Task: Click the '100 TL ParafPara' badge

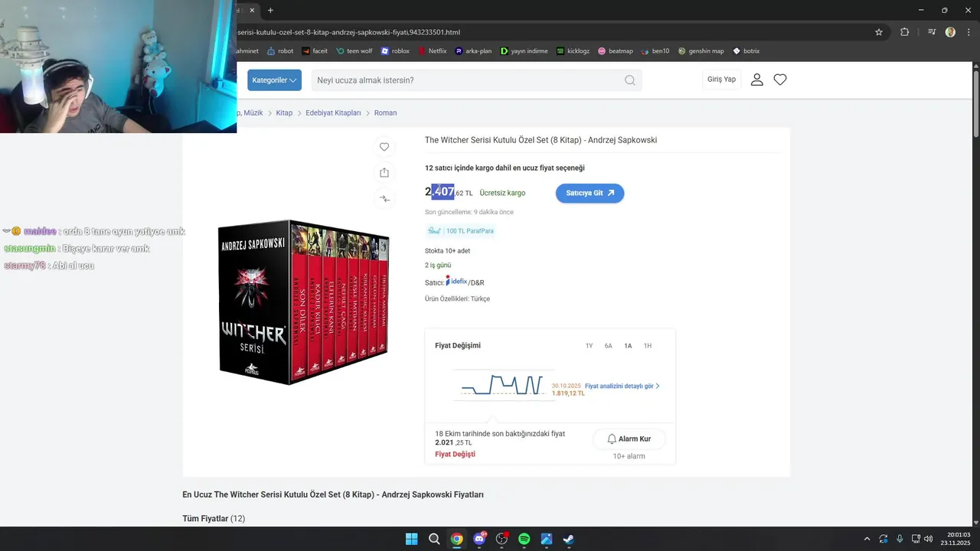Action: 460,230
